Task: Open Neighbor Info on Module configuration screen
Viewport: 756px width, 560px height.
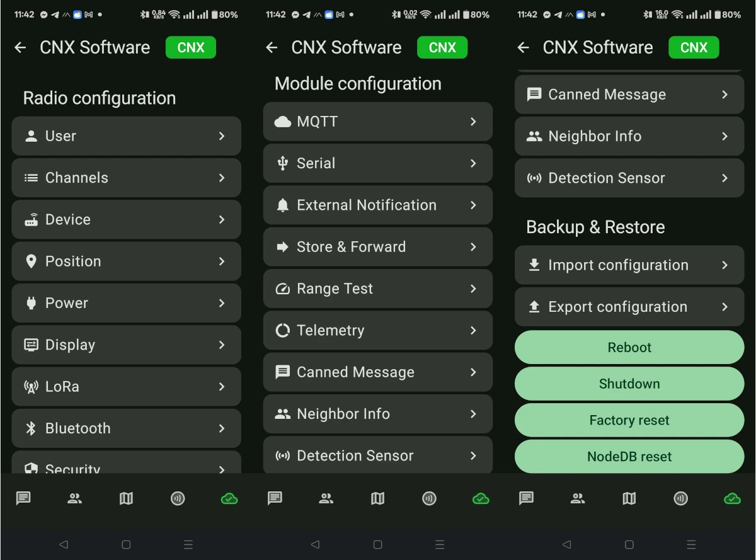Action: click(x=377, y=414)
